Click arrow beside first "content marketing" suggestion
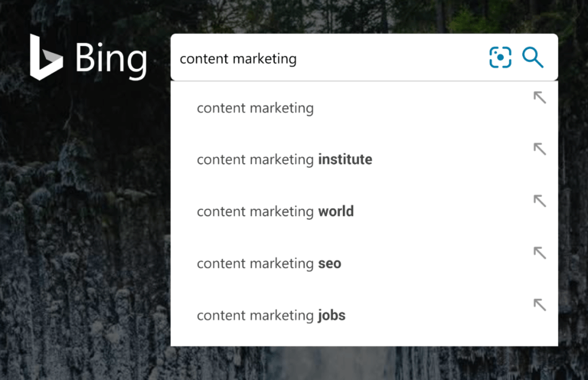 pyautogui.click(x=540, y=97)
